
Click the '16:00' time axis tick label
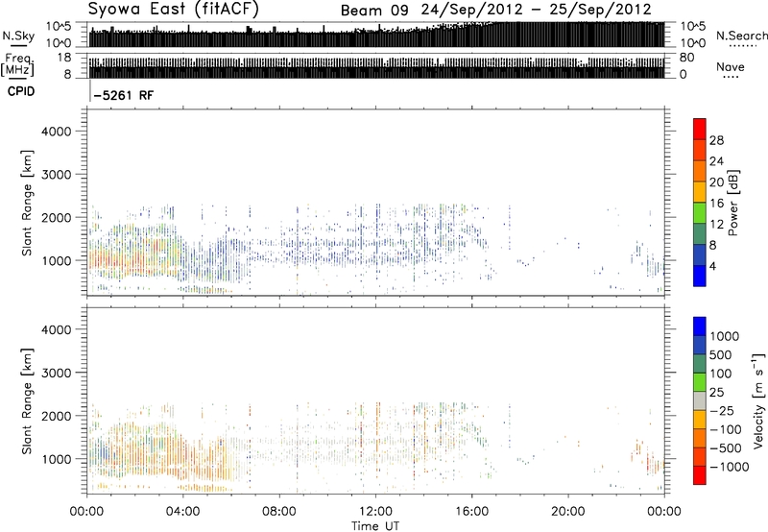click(x=471, y=512)
